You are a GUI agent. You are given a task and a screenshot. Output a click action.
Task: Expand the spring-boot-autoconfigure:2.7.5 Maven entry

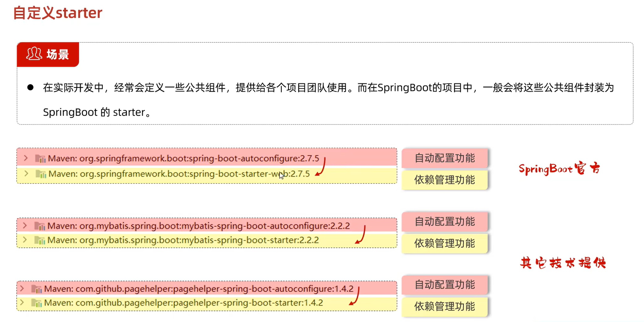coord(26,158)
